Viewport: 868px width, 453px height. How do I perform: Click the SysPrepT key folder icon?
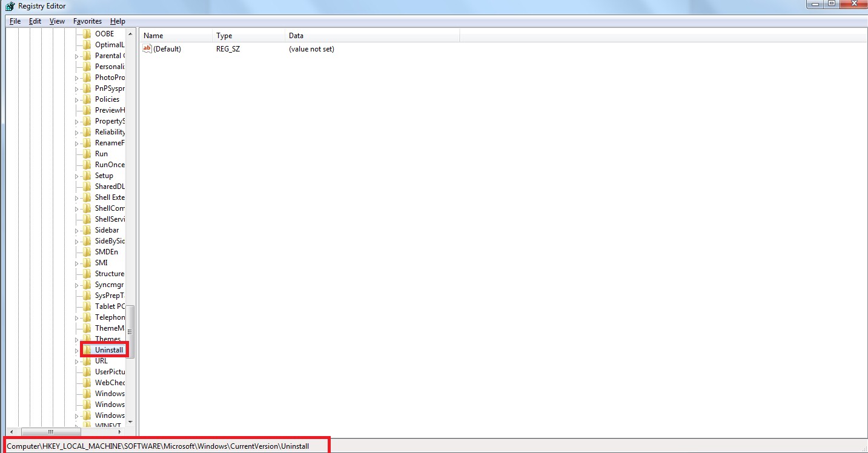click(x=87, y=296)
